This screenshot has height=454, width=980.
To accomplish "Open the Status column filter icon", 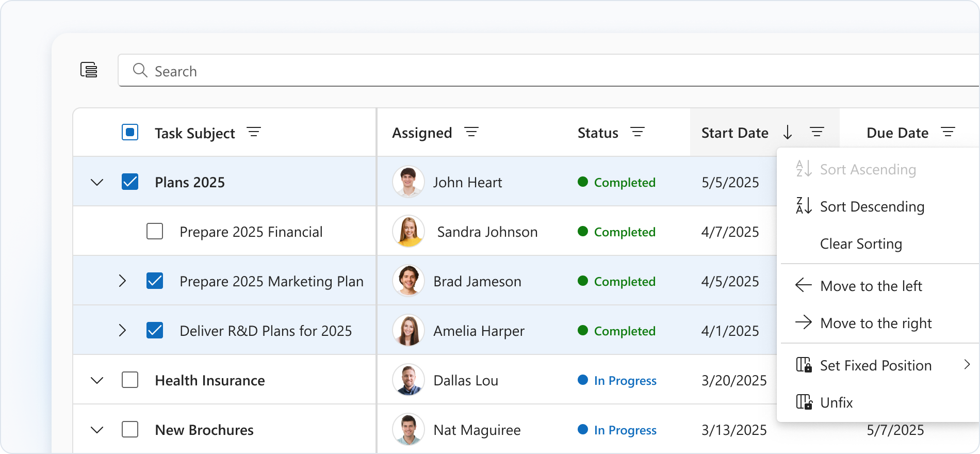I will [x=638, y=132].
